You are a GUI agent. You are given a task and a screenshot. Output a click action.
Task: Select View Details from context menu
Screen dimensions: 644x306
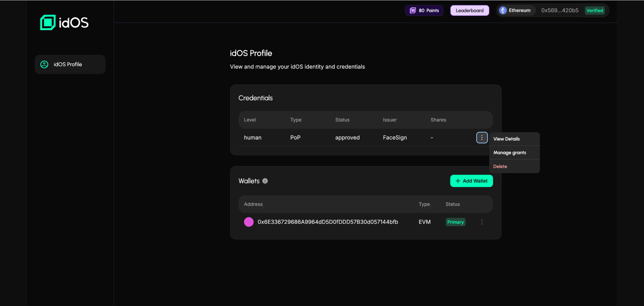click(x=506, y=139)
